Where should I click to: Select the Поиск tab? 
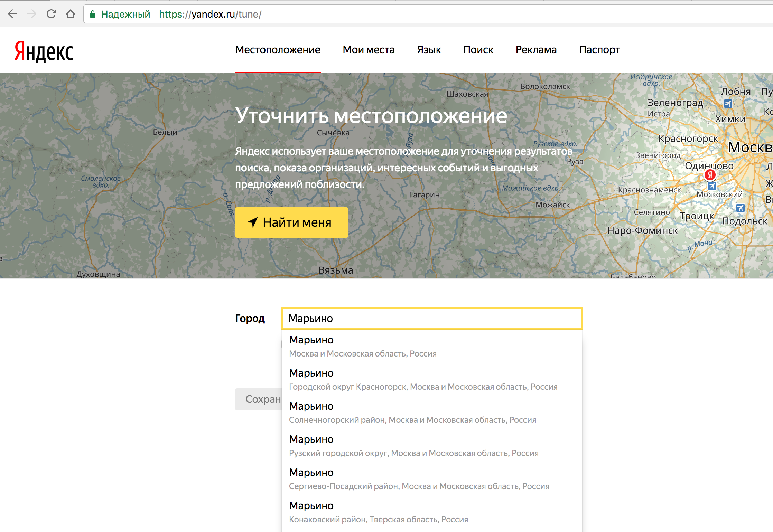(x=478, y=50)
